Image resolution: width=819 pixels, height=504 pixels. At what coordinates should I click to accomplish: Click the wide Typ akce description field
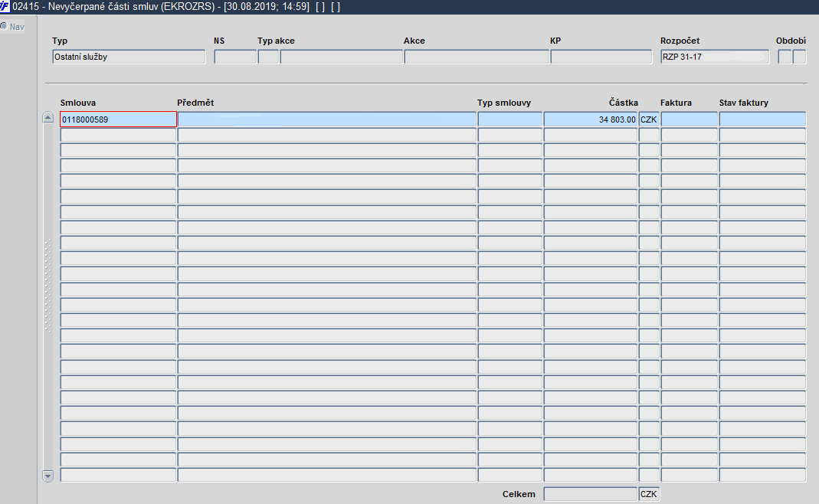pyautogui.click(x=342, y=57)
